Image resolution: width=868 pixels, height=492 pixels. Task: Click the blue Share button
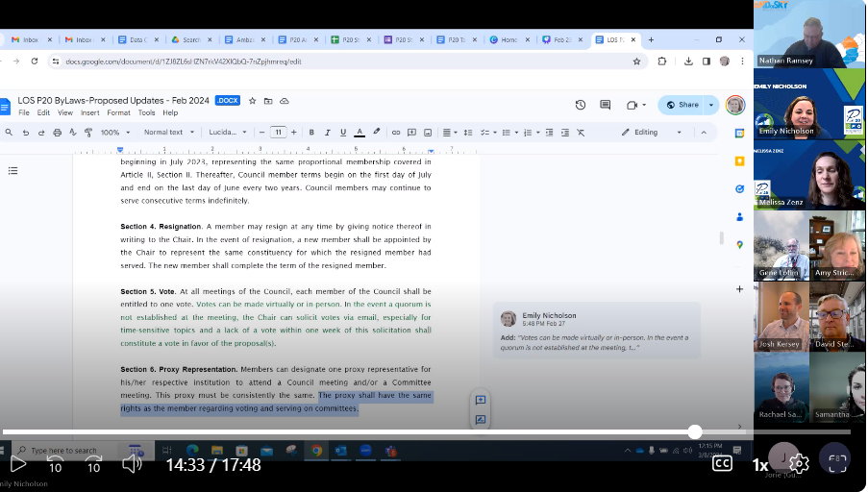[682, 105]
